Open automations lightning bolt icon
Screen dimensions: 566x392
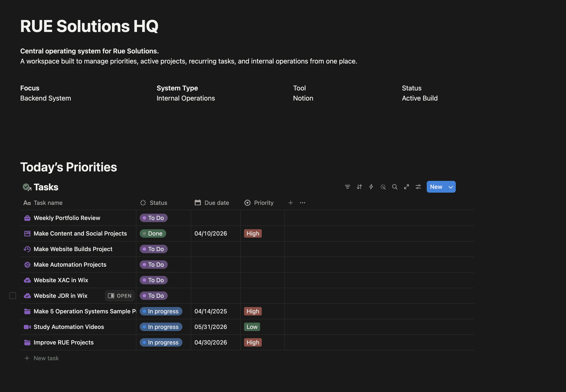point(371,187)
